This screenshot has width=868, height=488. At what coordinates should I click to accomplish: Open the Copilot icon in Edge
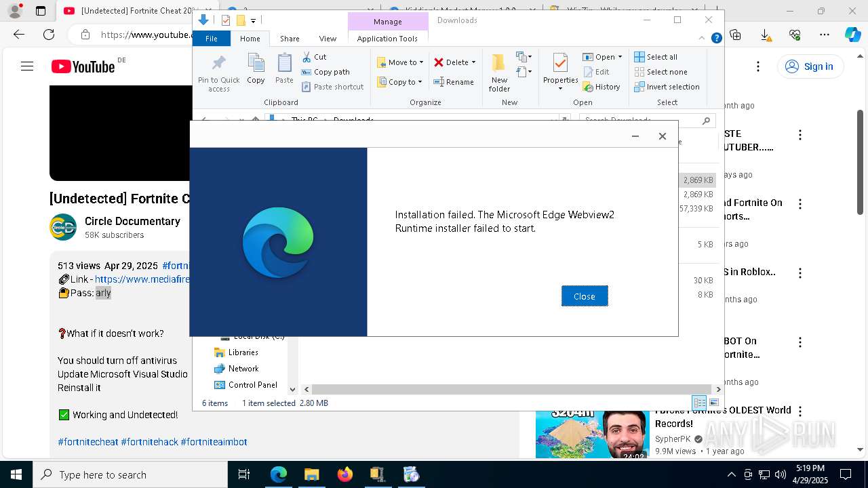click(852, 35)
